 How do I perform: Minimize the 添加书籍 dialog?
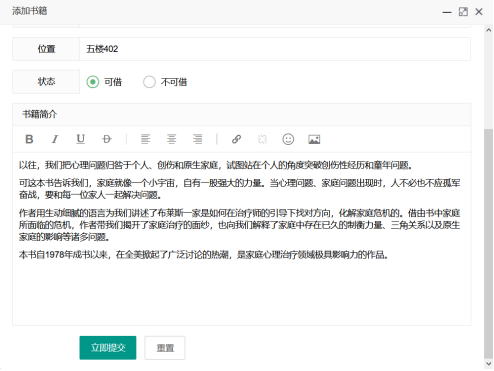coord(447,12)
